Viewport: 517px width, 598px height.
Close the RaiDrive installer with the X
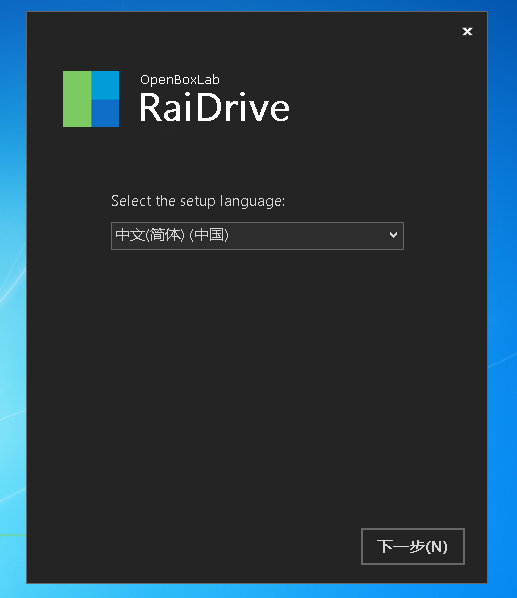(467, 31)
